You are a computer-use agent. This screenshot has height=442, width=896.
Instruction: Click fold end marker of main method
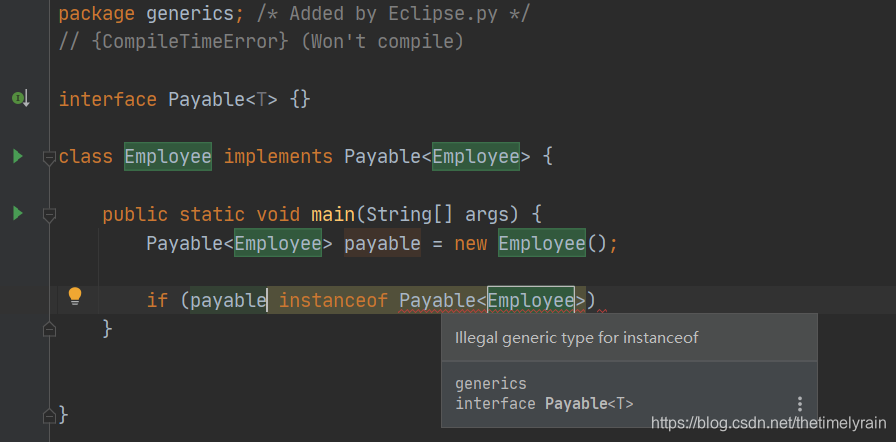(x=49, y=329)
